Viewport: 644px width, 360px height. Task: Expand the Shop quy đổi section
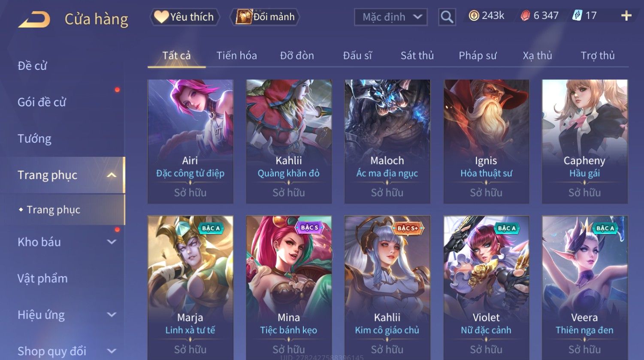point(112,351)
